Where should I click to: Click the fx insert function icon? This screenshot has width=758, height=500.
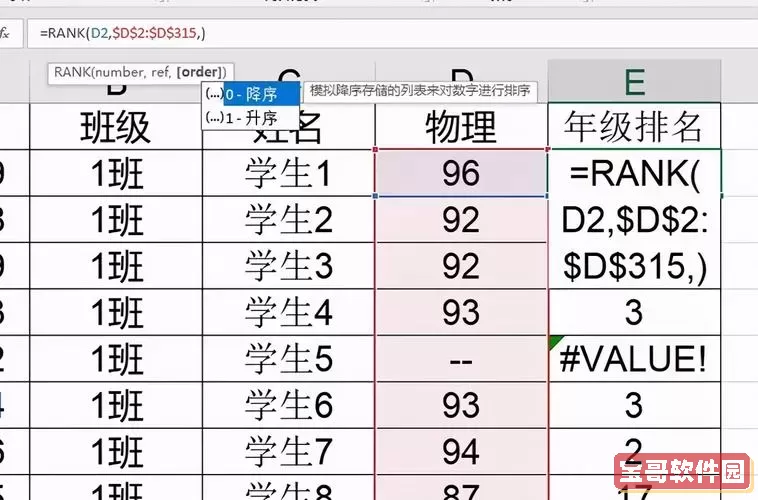click(6, 33)
